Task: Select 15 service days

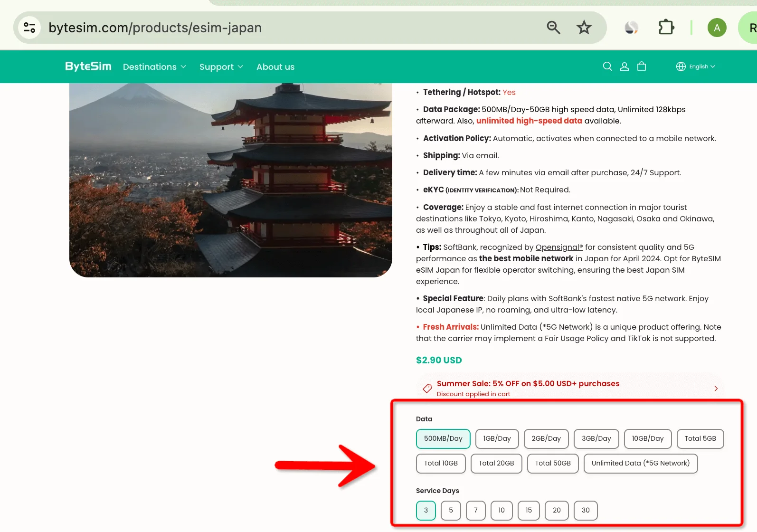Action: point(529,511)
